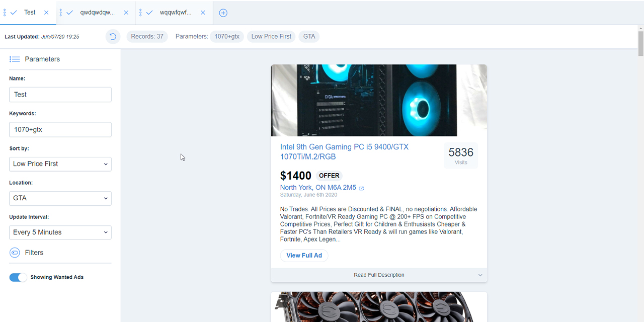The image size is (644, 322).
Task: Click the refresh icon next to Last Updated
Action: click(x=113, y=36)
